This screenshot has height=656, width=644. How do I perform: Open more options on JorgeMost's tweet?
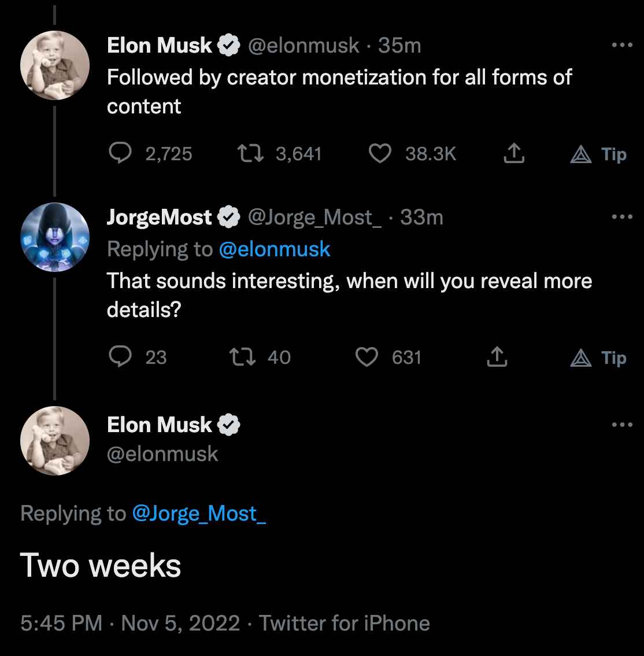click(622, 217)
